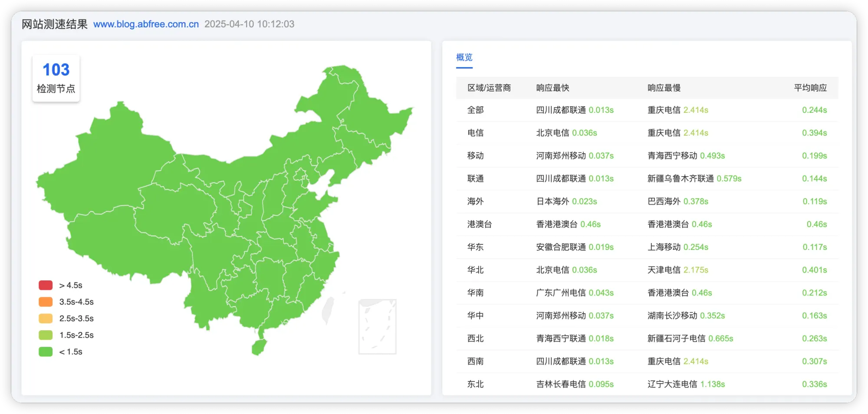The width and height of the screenshot is (868, 414).
Task: Click 天津电信 2.175s cell
Action: tap(678, 270)
